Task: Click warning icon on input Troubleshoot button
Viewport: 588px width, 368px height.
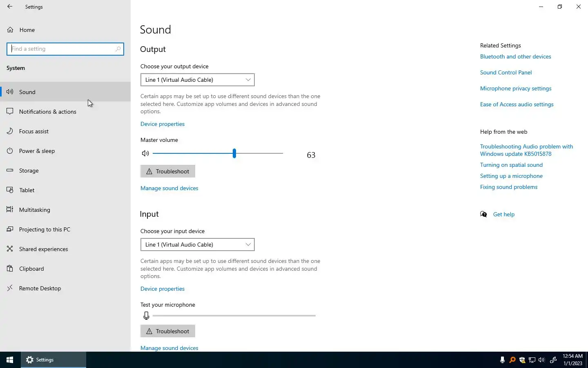Action: click(149, 331)
